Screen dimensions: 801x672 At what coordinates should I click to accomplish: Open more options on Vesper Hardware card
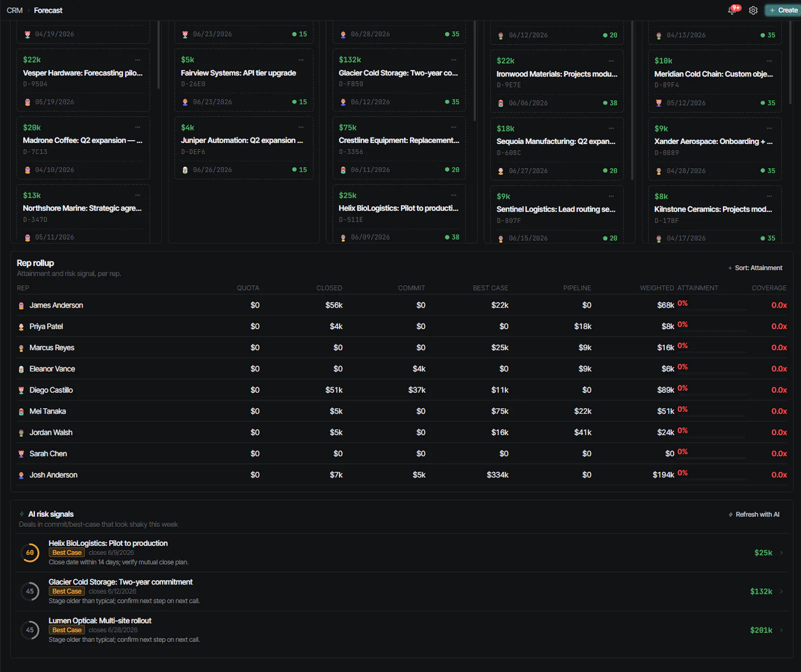tap(138, 60)
